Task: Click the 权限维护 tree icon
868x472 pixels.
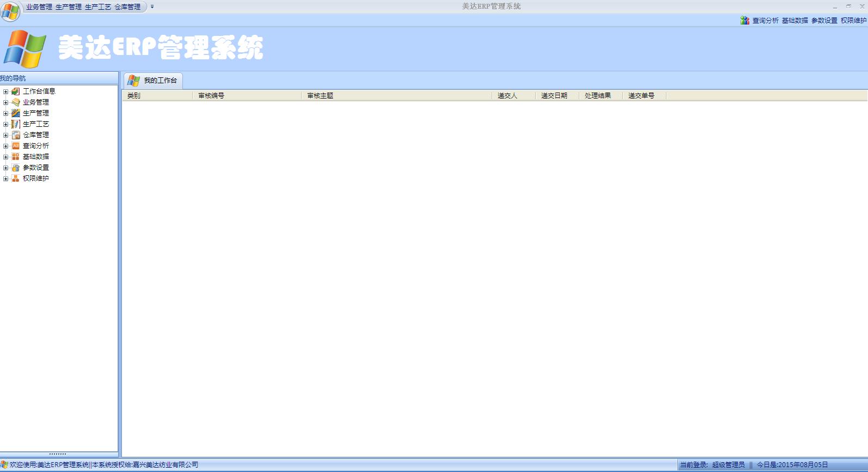Action: tap(16, 179)
